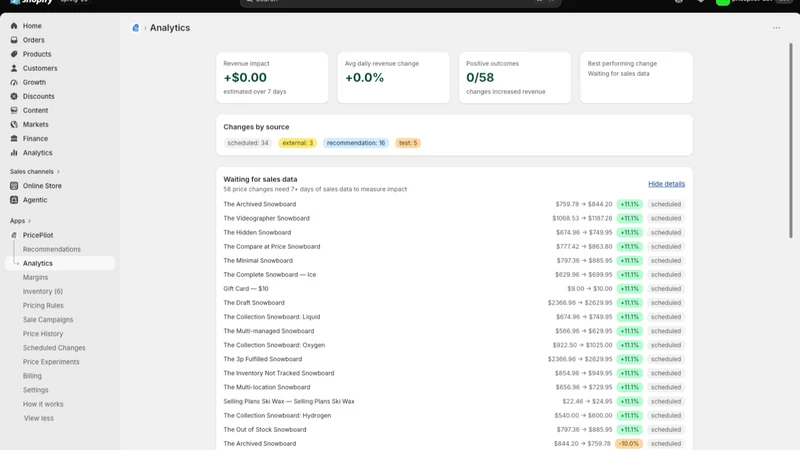Click the 'recommendation: 16' source tag
This screenshot has height=450, width=800.
[x=356, y=143]
